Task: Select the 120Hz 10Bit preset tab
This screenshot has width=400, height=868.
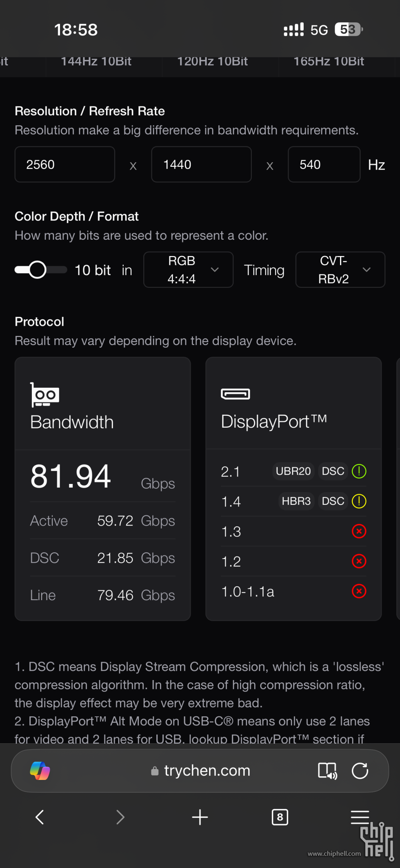Action: tap(212, 62)
